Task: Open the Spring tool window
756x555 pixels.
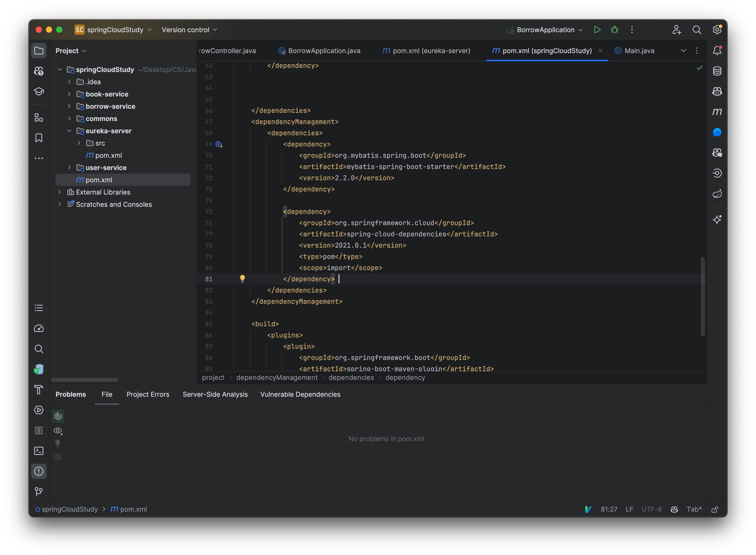Action: (717, 193)
